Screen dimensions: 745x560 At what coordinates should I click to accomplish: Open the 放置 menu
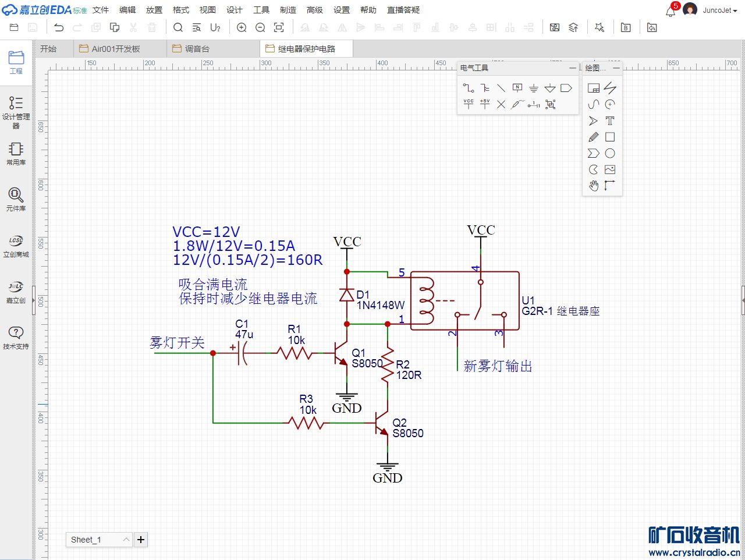pyautogui.click(x=154, y=10)
